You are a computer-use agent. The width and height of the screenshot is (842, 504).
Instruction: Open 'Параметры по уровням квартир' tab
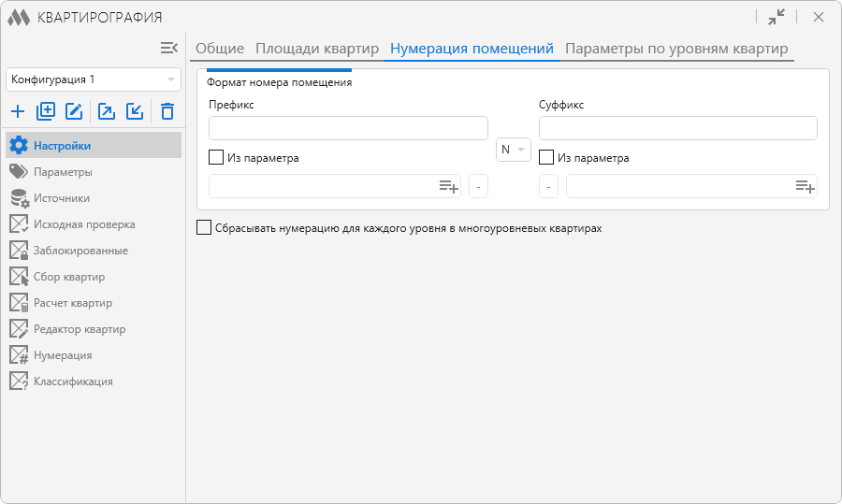coord(676,49)
